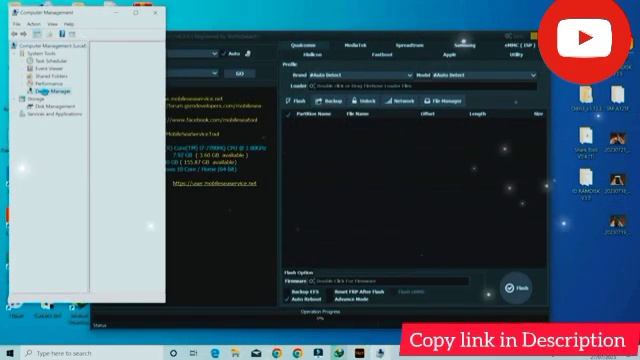
Task: Click the Firmware file input field
Action: [389, 281]
